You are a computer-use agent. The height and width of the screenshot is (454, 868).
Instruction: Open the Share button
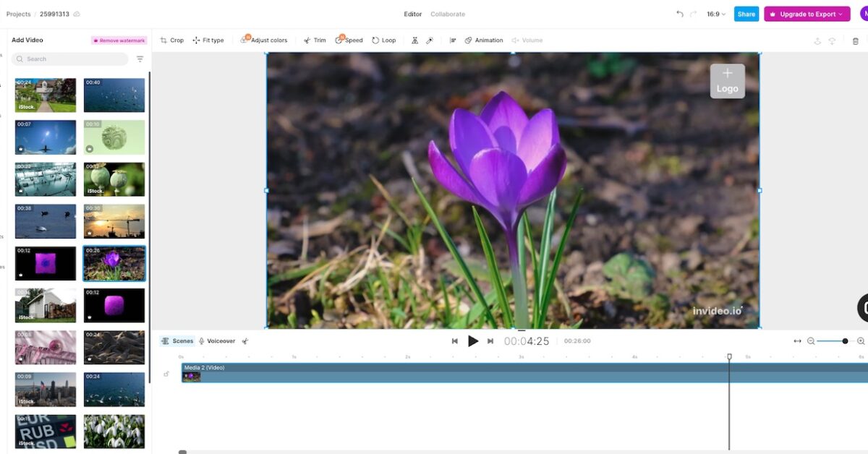[746, 13]
